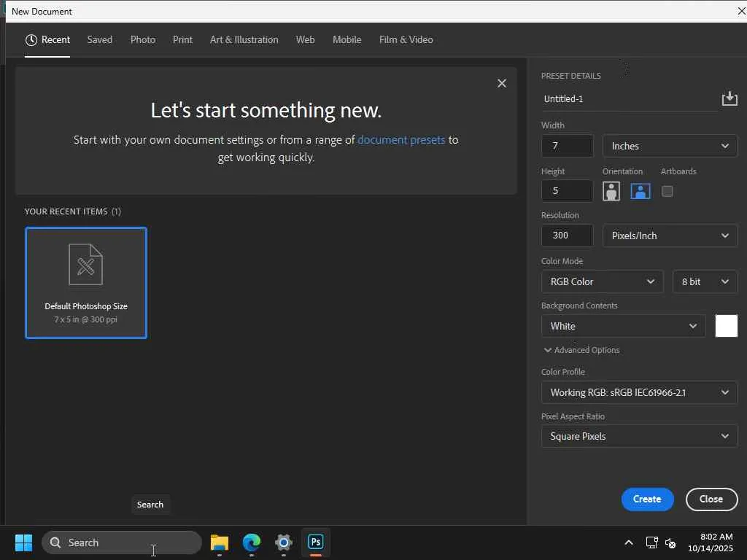The height and width of the screenshot is (560, 747).
Task: Collapse the Advanced Options section
Action: [581, 350]
